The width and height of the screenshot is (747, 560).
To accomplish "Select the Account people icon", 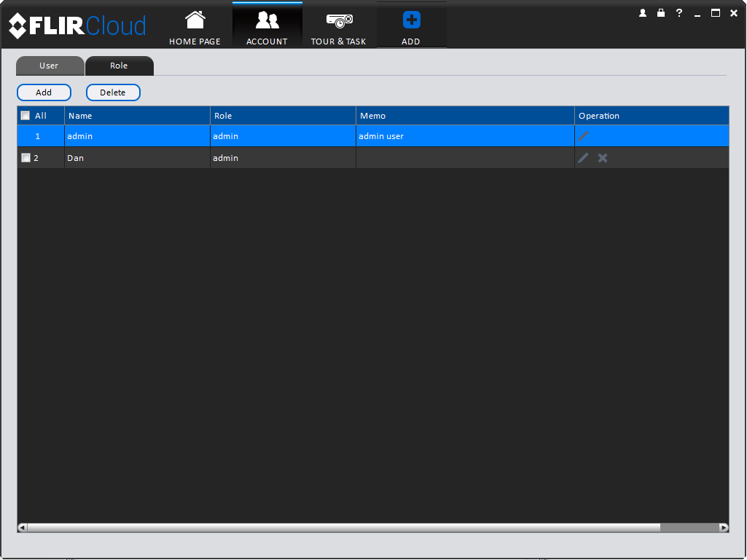I will pos(267,20).
